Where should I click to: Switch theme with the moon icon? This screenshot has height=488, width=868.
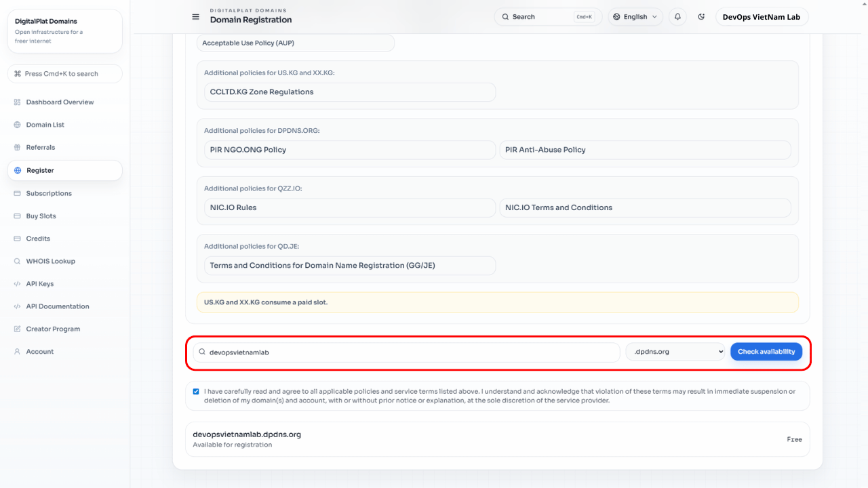(x=701, y=17)
